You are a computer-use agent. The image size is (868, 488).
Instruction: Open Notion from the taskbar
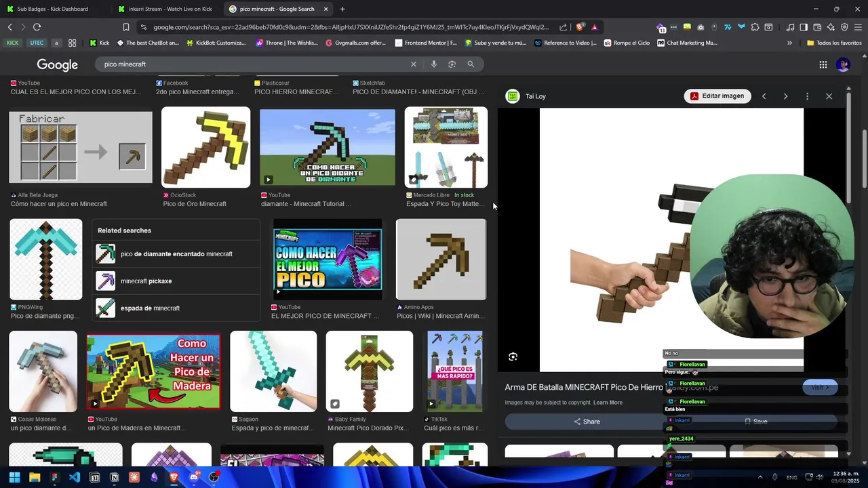point(115,477)
